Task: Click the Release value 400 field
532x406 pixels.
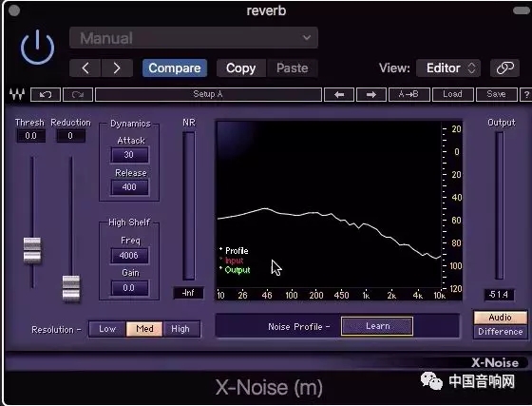Action: (x=129, y=187)
